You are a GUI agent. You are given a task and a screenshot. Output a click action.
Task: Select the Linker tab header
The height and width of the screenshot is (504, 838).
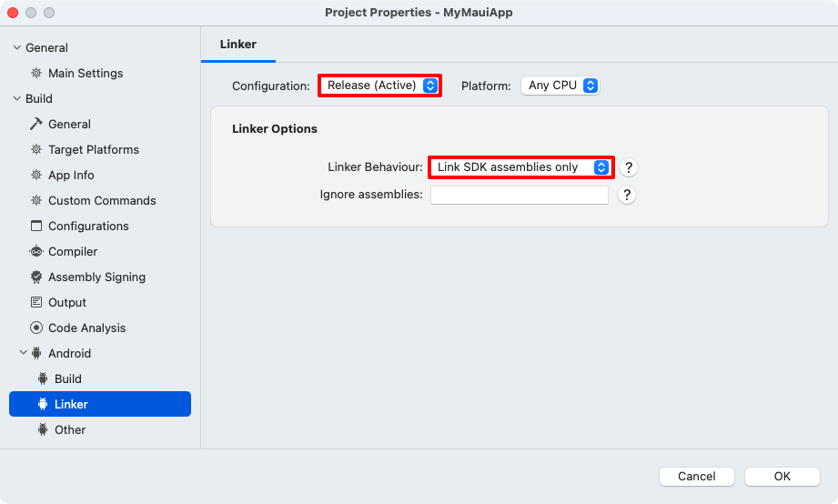[x=237, y=45]
